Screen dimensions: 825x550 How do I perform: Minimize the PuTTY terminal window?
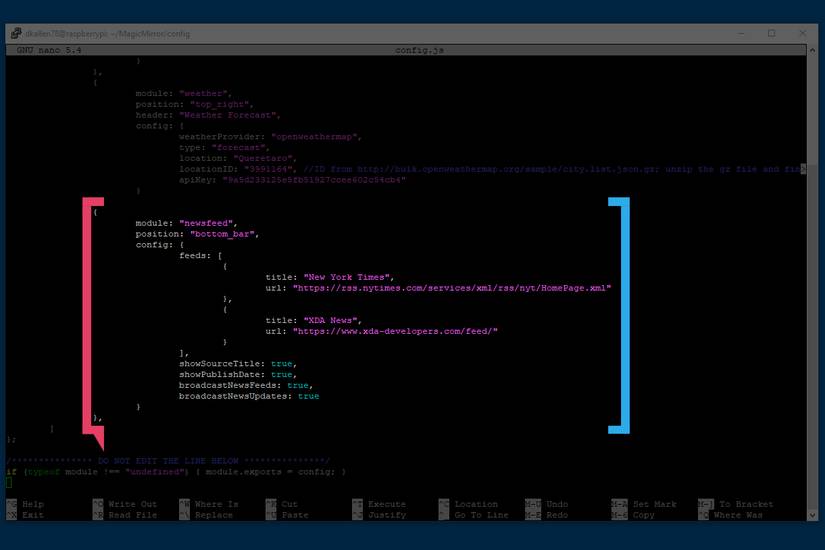(741, 33)
